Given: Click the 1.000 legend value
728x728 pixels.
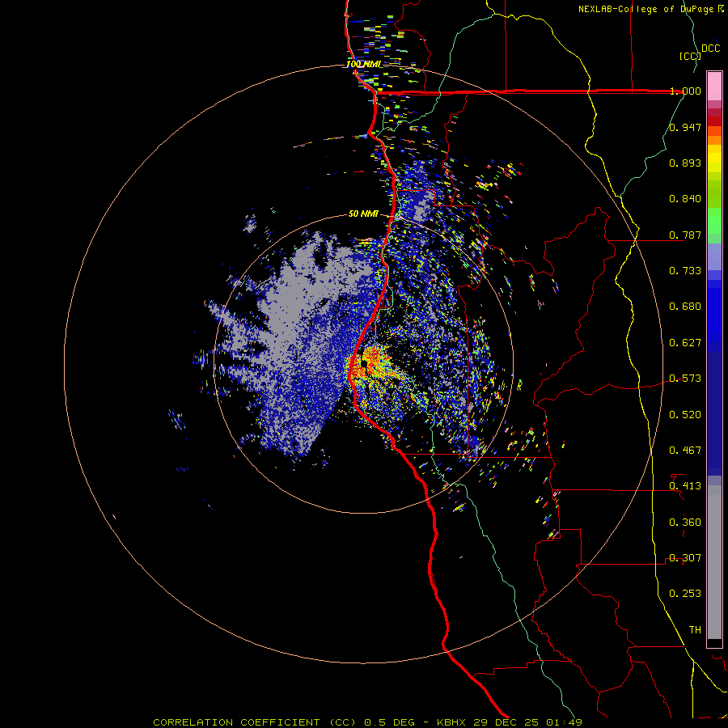Looking at the screenshot, I should pos(685,91).
